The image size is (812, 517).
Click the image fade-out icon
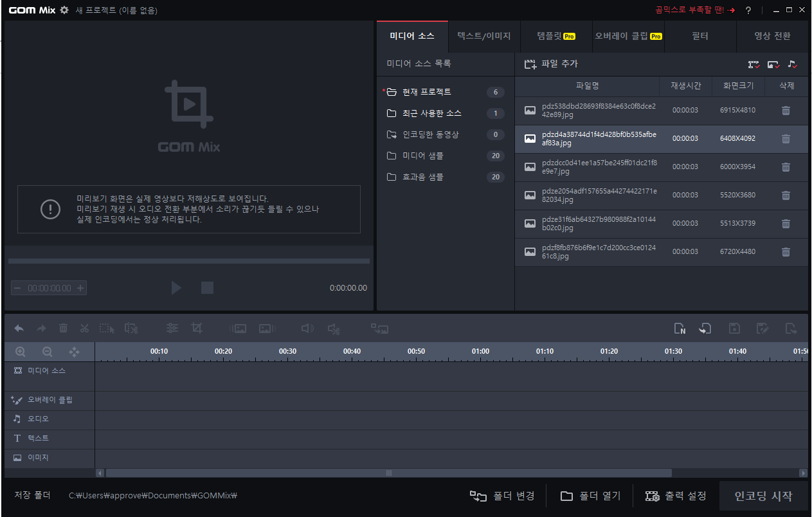tap(267, 328)
